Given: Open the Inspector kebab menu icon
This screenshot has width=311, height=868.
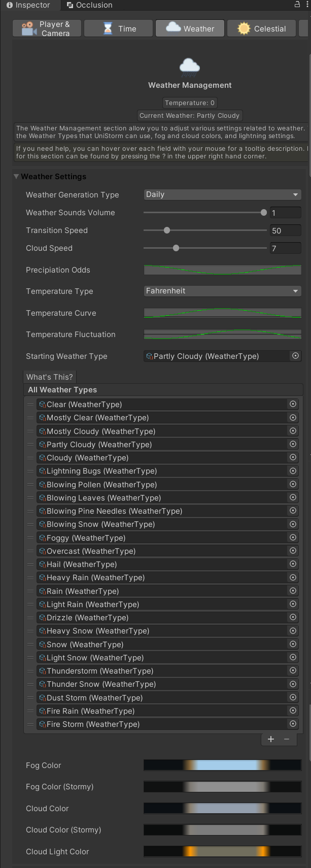Looking at the screenshot, I should pos(306,5).
